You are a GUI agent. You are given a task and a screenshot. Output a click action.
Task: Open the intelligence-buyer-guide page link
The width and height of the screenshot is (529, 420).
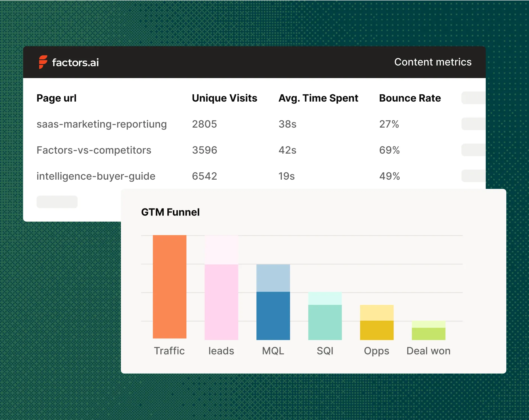point(96,176)
